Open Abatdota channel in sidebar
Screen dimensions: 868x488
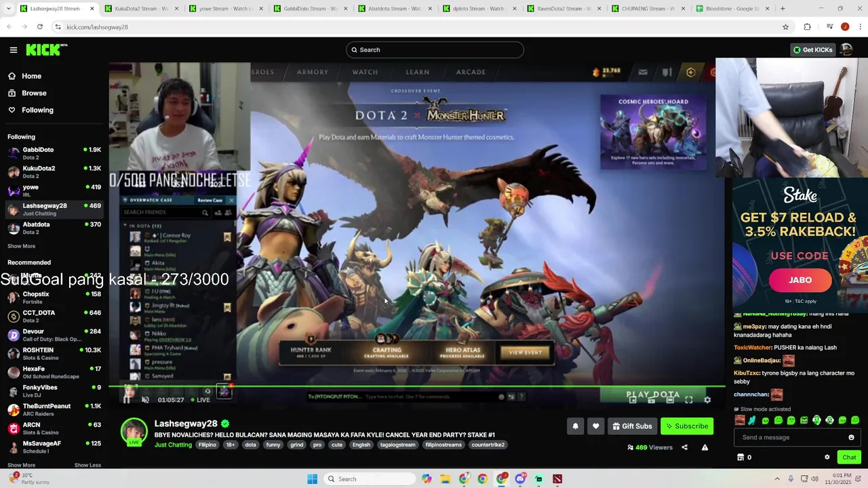54,228
